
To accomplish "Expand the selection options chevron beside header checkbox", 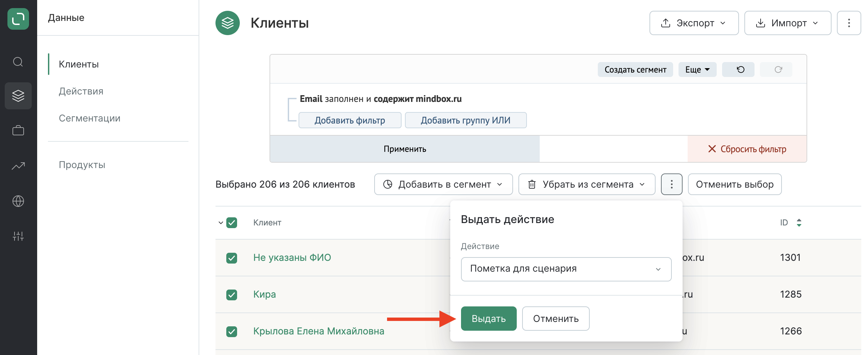I will coord(221,223).
